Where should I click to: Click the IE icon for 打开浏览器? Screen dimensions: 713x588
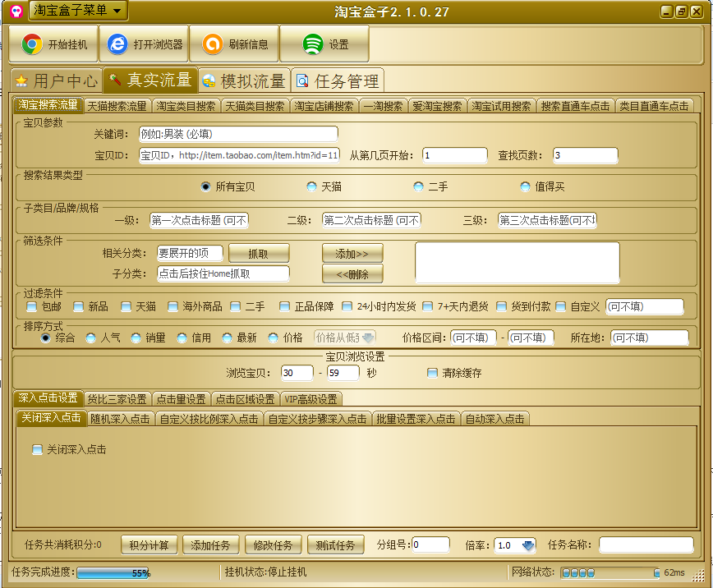pyautogui.click(x=117, y=44)
